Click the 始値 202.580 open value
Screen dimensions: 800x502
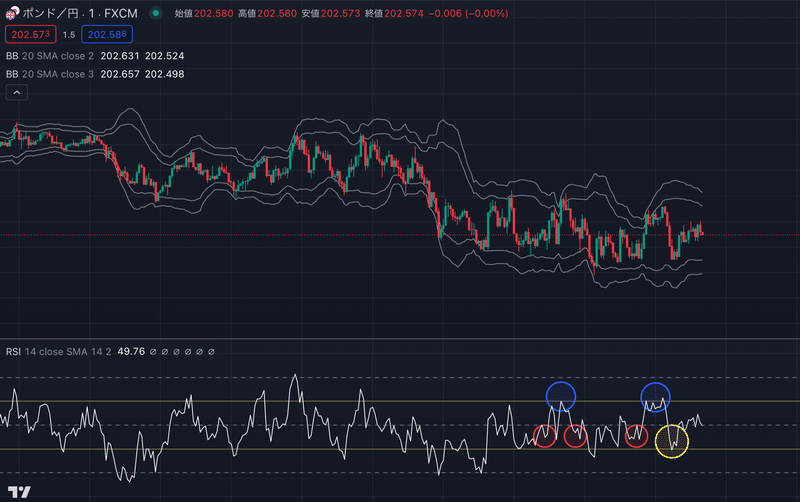coord(204,13)
